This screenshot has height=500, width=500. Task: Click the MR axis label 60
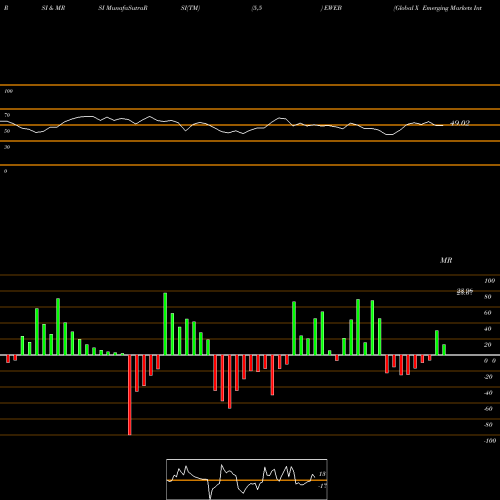click(x=488, y=313)
